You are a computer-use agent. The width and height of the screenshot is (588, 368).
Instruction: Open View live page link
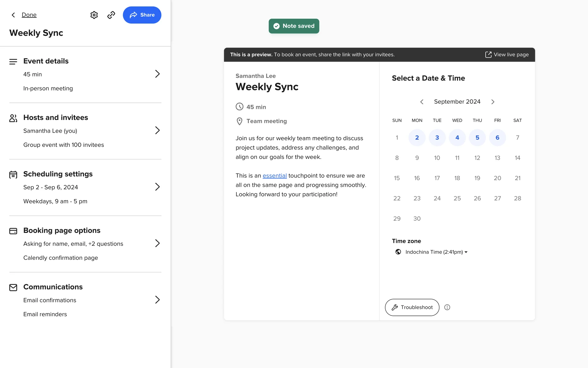507,55
